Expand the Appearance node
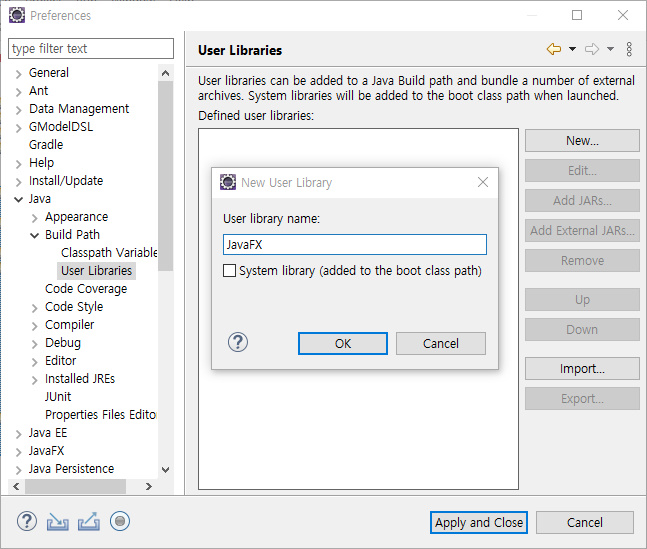The image size is (647, 549). click(35, 218)
